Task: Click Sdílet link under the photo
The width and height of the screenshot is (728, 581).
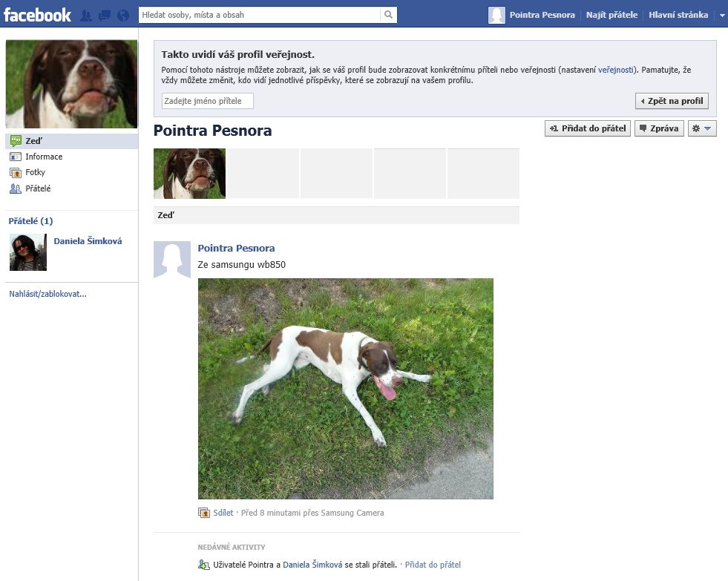Action: click(223, 513)
